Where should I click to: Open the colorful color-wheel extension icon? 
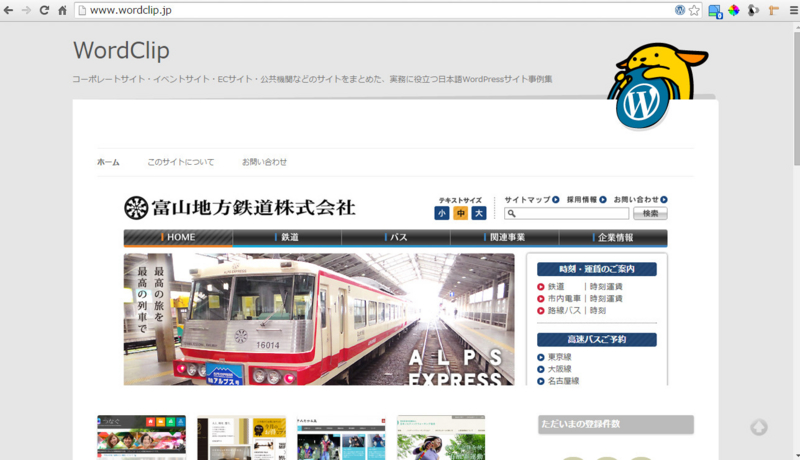click(x=734, y=10)
